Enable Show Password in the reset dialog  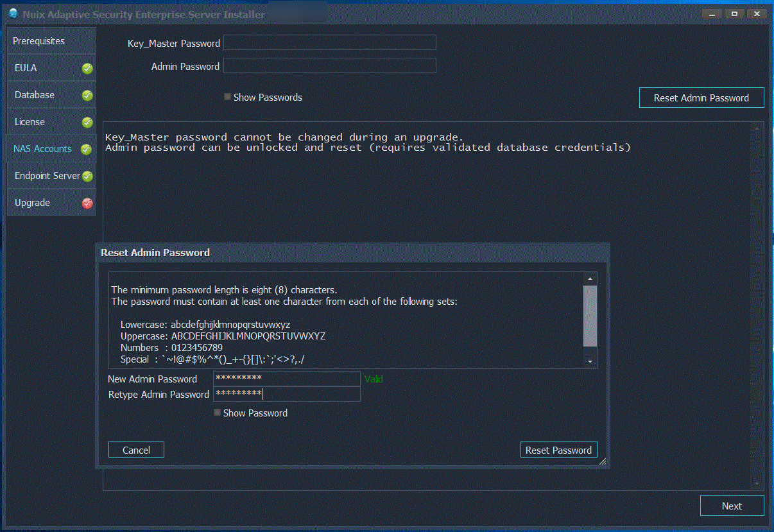[217, 413]
